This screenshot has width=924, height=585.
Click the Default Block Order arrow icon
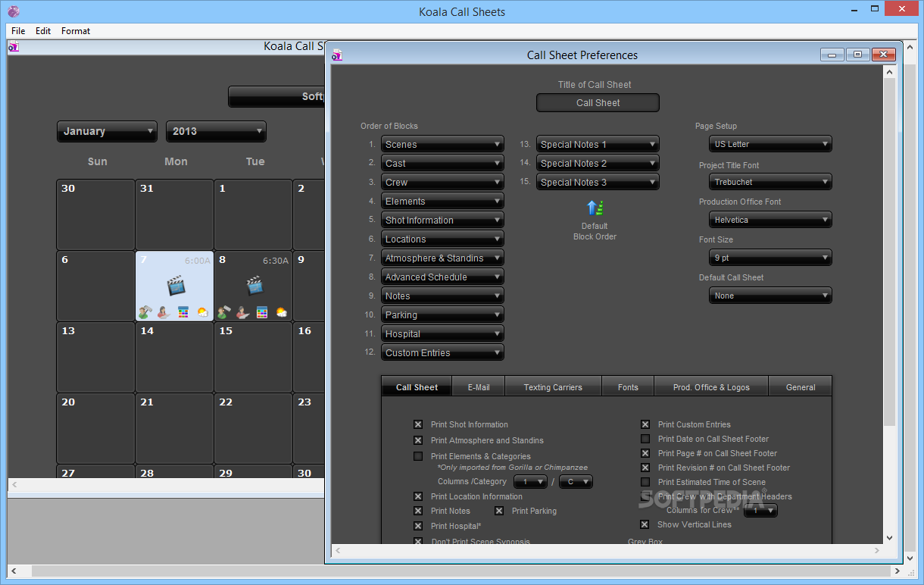point(595,208)
